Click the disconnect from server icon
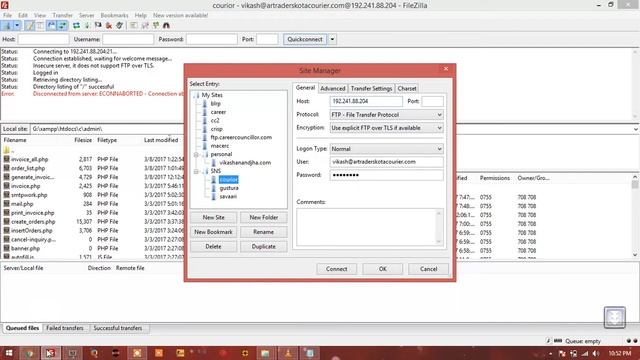This screenshot has width=640, height=360. click(109, 26)
